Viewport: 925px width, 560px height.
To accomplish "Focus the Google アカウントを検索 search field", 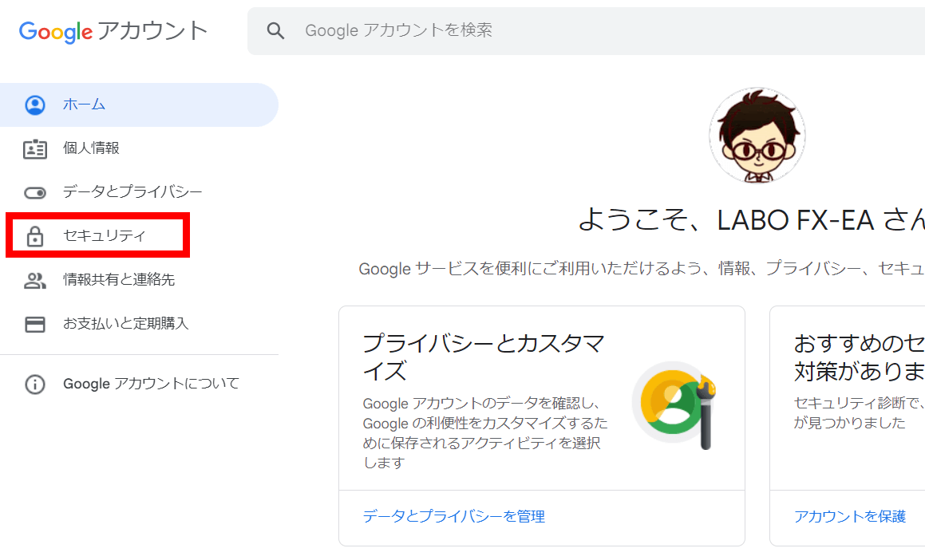I will tap(586, 30).
